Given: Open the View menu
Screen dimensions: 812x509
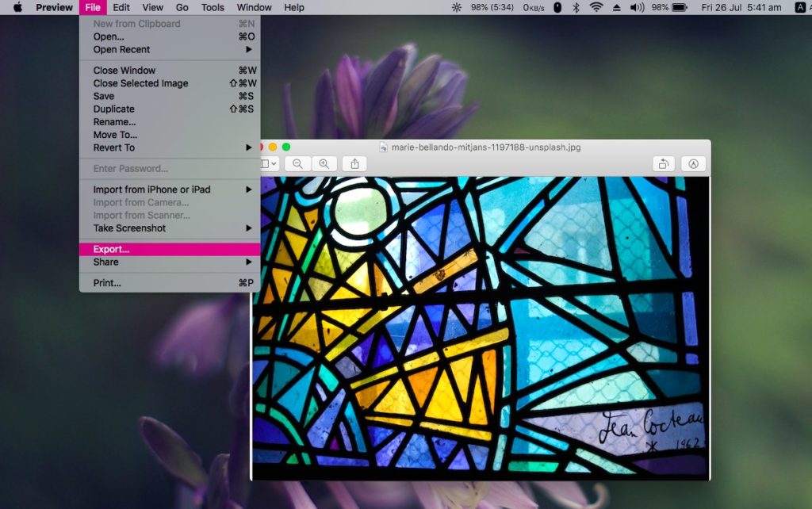Looking at the screenshot, I should point(152,7).
